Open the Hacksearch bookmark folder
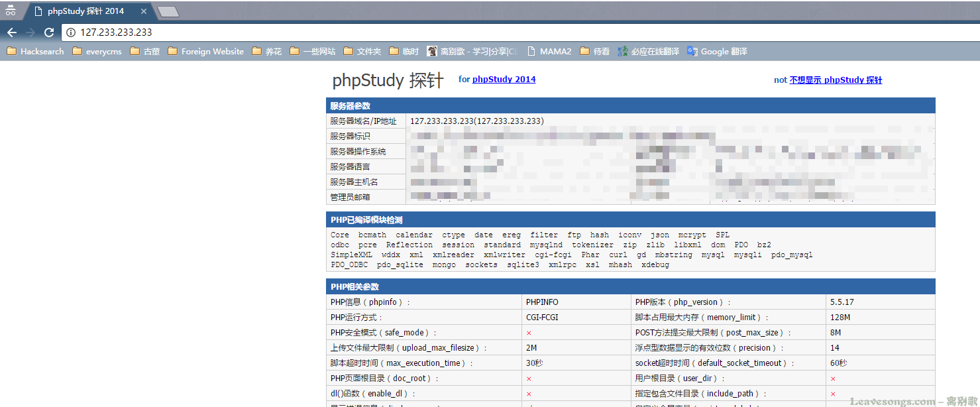The height and width of the screenshot is (407, 980). [x=35, y=51]
